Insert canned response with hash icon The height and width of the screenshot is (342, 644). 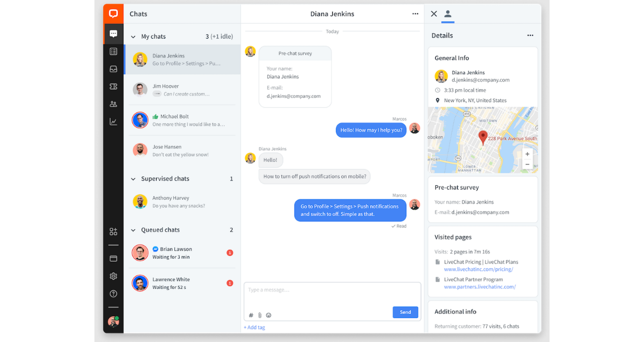(x=251, y=315)
